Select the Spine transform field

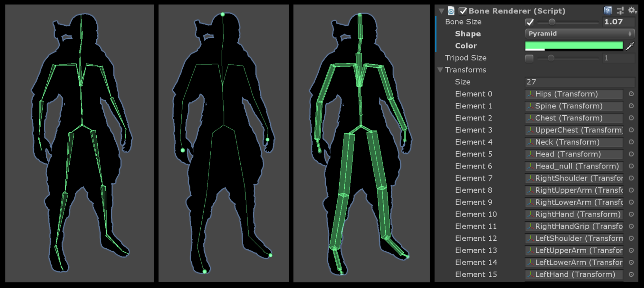pyautogui.click(x=574, y=106)
